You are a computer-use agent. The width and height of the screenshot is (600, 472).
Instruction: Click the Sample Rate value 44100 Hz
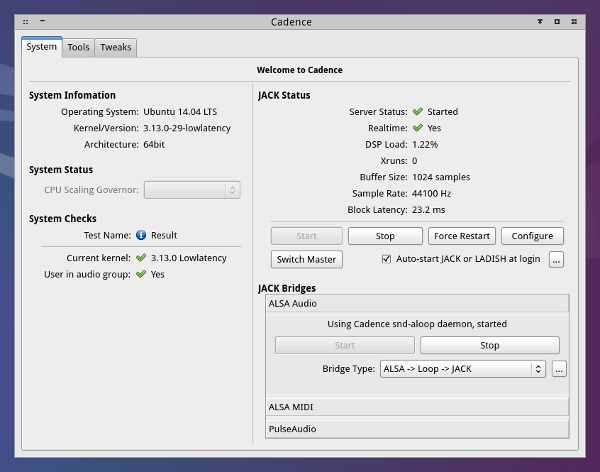(x=432, y=194)
